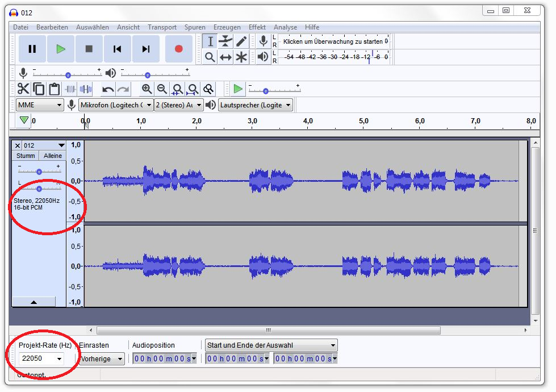Collapse track using bottom arrow button
Image resolution: width=556 pixels, height=392 pixels.
click(34, 302)
